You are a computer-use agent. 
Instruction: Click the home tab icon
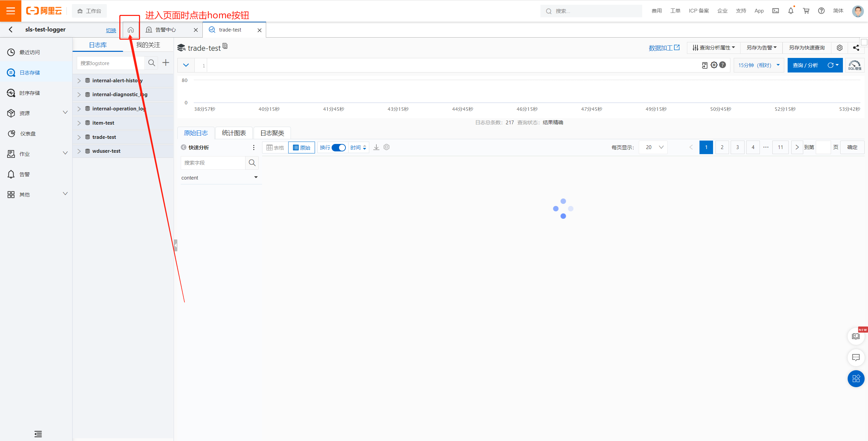click(x=131, y=30)
